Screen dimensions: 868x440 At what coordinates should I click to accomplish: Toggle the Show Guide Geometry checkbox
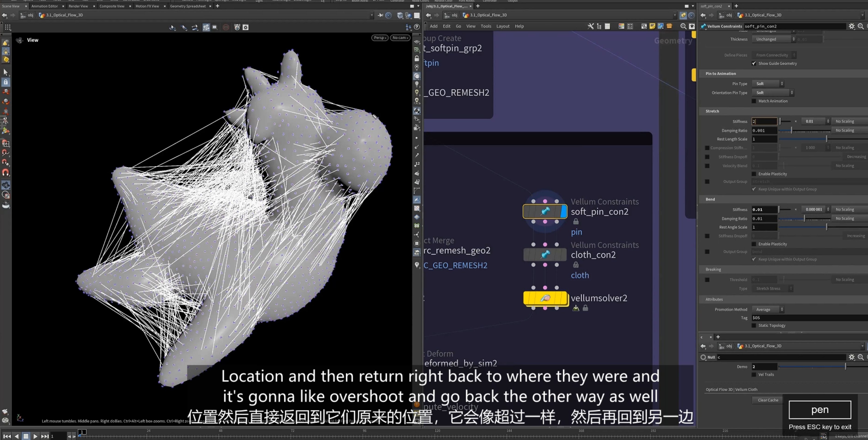pyautogui.click(x=754, y=63)
